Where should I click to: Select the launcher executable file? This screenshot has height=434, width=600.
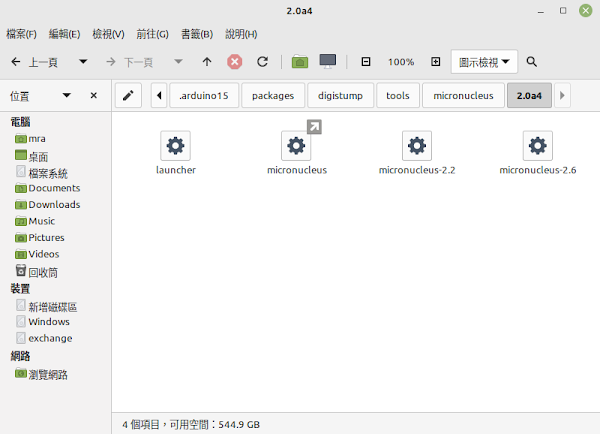(x=176, y=152)
